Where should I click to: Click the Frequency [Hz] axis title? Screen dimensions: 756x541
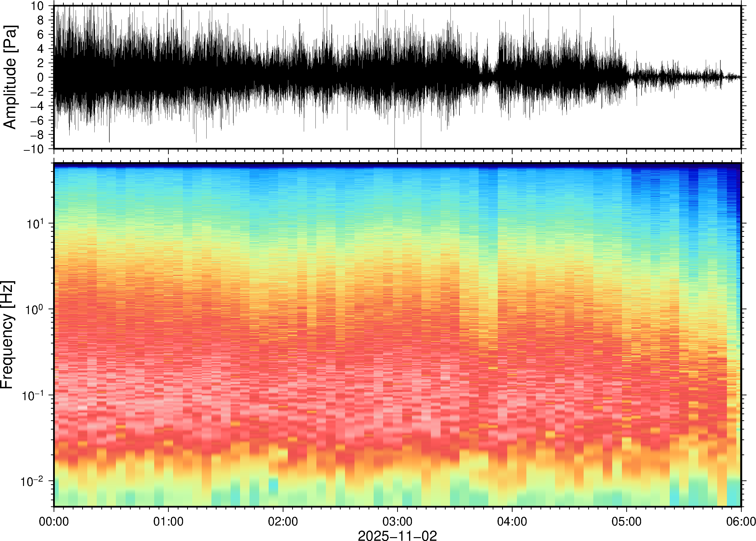[x=7, y=335]
